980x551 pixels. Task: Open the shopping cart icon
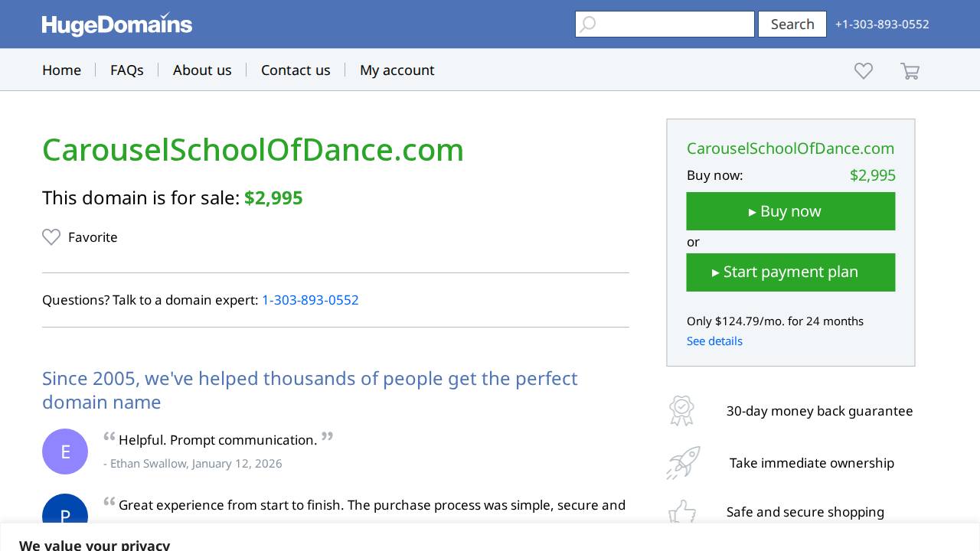point(910,70)
